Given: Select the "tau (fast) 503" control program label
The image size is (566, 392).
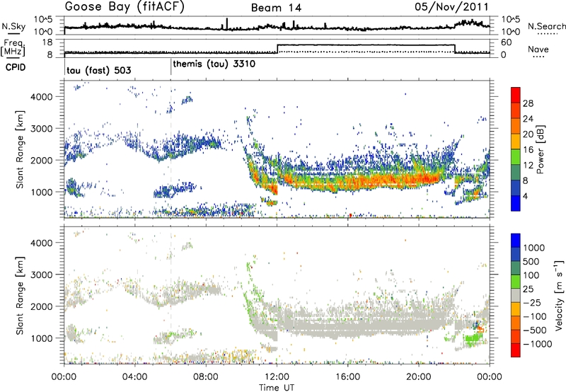Looking at the screenshot, I should tap(99, 70).
